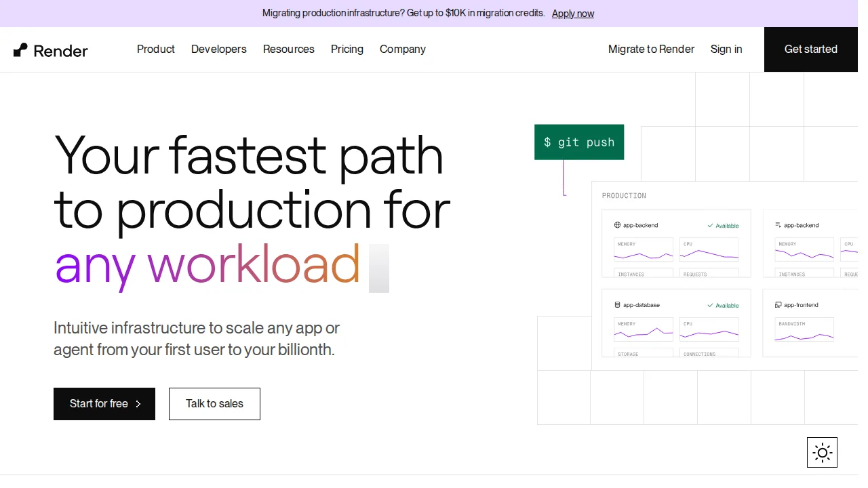This screenshot has height=488, width=868.
Task: Click the app-frontend site icon
Action: 778,305
